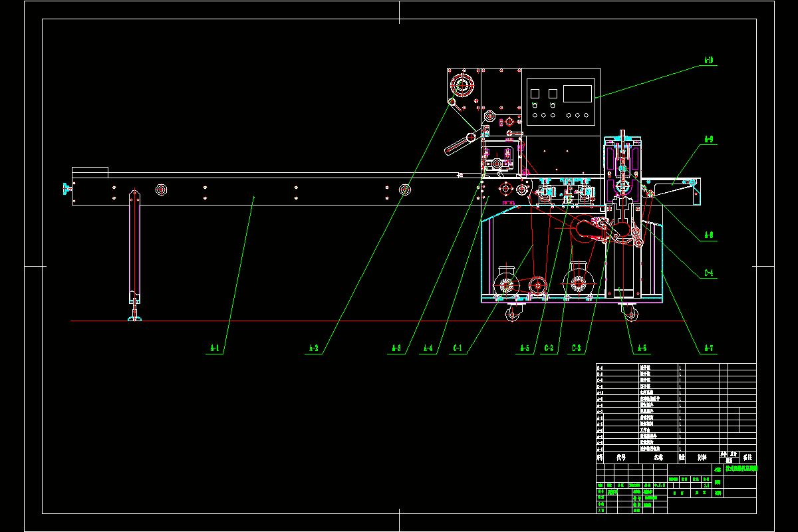
Task: Click the 材料 header in the parts table
Action: coord(702,458)
